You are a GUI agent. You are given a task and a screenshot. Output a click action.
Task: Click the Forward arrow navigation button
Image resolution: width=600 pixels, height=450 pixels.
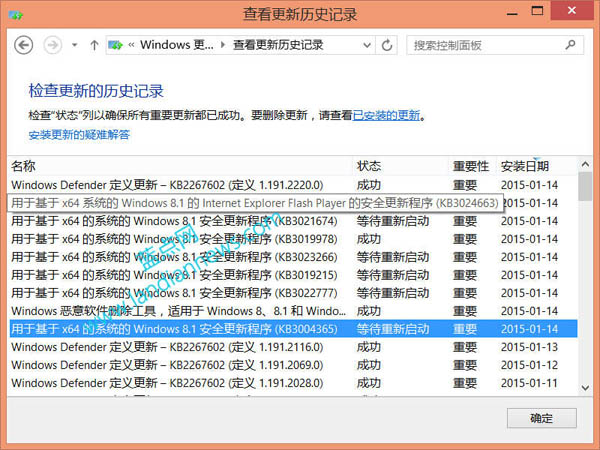[52, 45]
